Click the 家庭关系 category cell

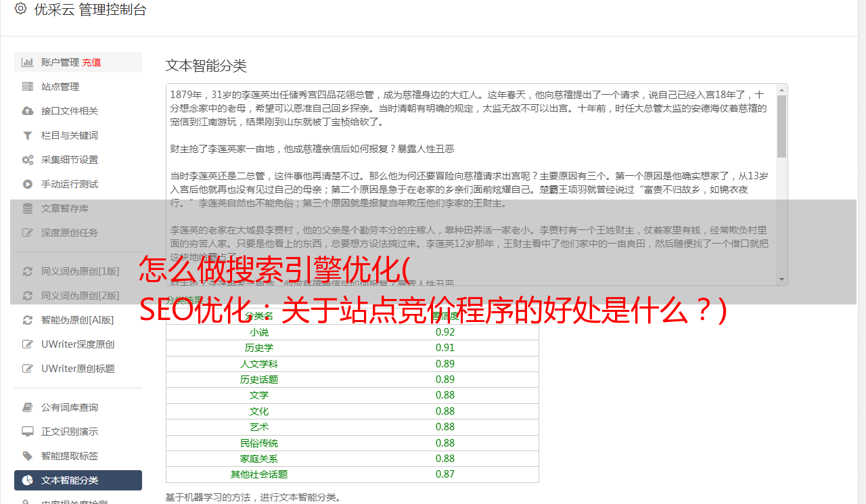[259, 459]
